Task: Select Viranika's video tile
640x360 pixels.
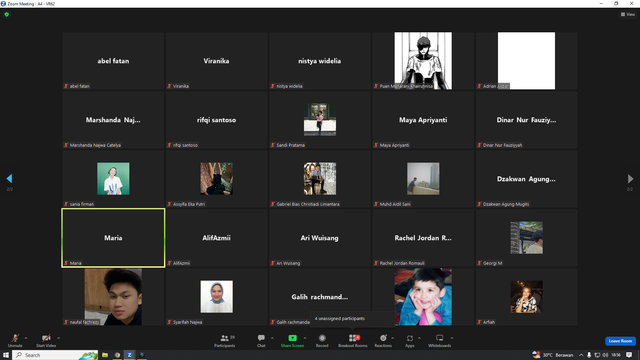Action: 217,61
